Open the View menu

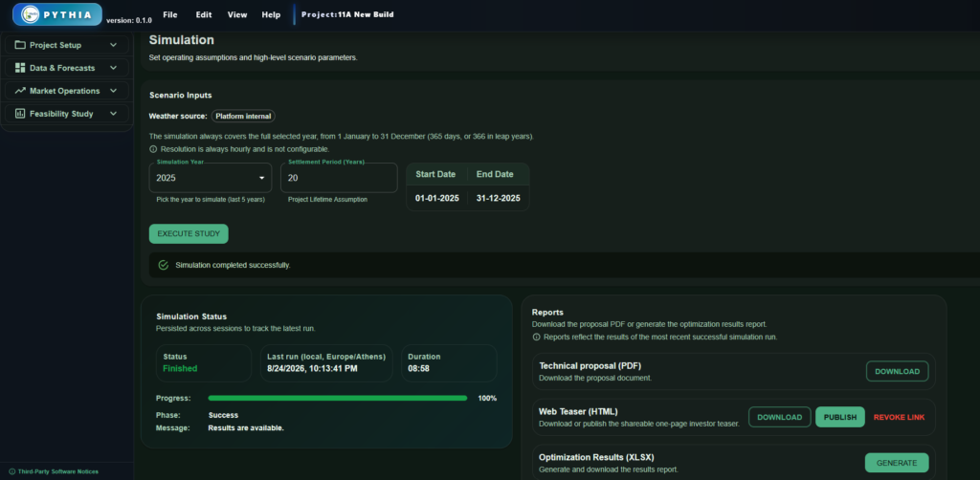[237, 14]
